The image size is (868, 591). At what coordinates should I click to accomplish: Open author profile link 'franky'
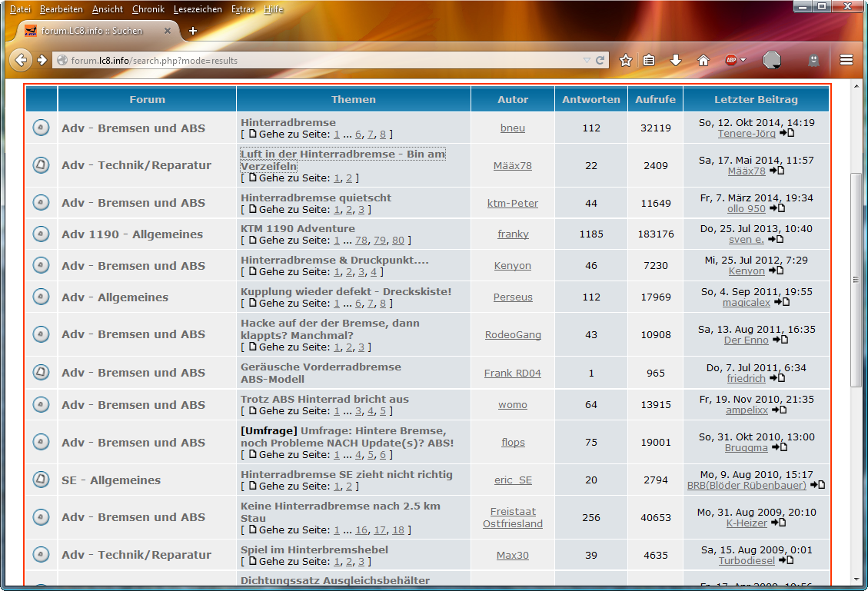click(513, 234)
